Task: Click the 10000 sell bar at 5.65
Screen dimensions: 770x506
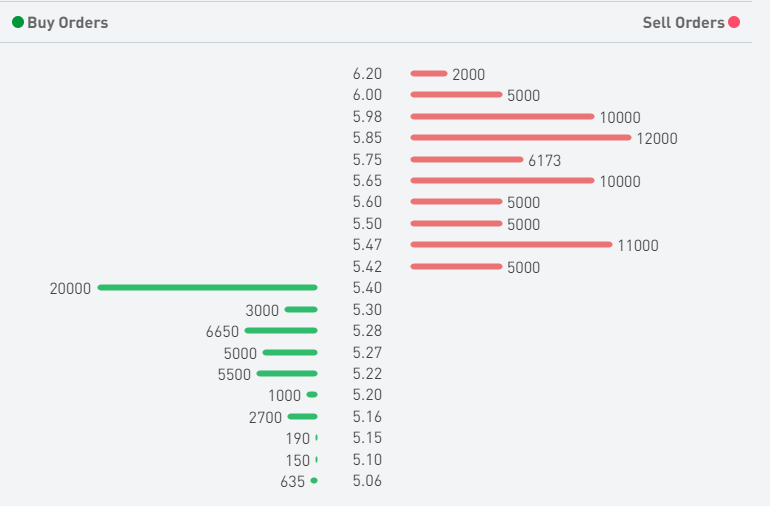Action: pos(502,181)
